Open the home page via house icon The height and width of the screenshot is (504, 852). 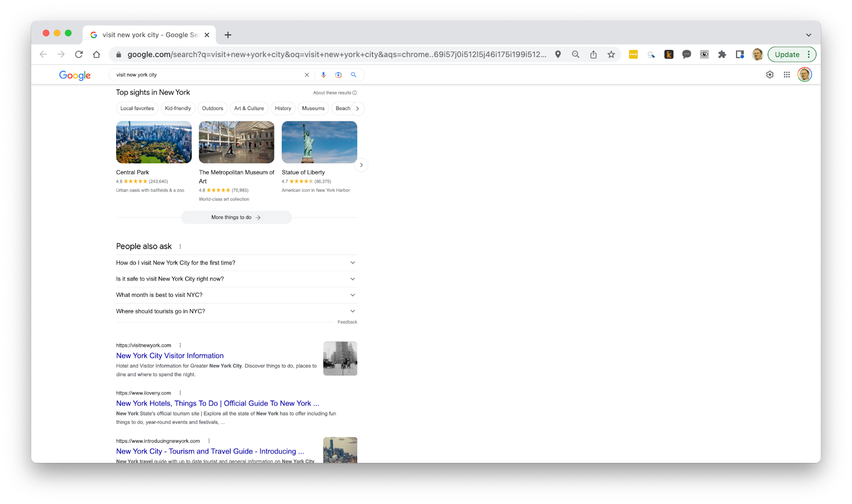[96, 54]
